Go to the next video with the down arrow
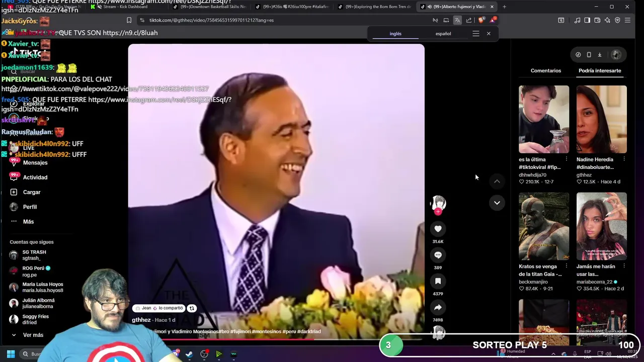644x362 pixels. pyautogui.click(x=497, y=203)
